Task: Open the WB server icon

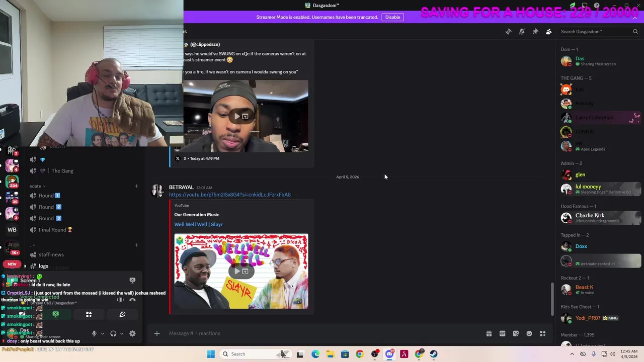Action: 12,230
